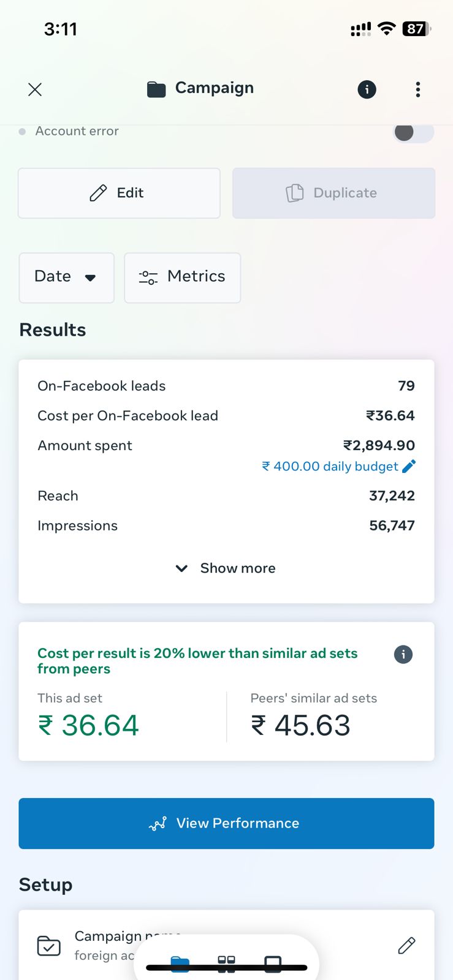This screenshot has height=980, width=453.
Task: Open campaign info icon in header
Action: 367,89
